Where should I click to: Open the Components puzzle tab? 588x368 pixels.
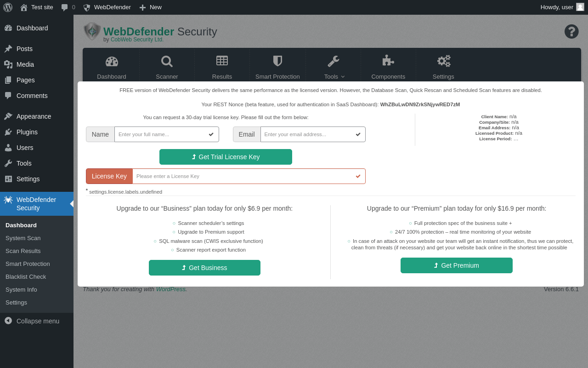pyautogui.click(x=388, y=68)
